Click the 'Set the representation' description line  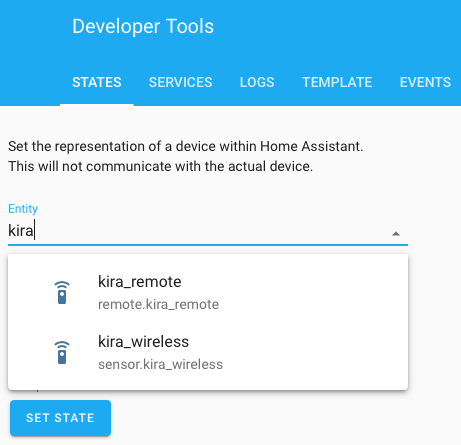point(186,146)
